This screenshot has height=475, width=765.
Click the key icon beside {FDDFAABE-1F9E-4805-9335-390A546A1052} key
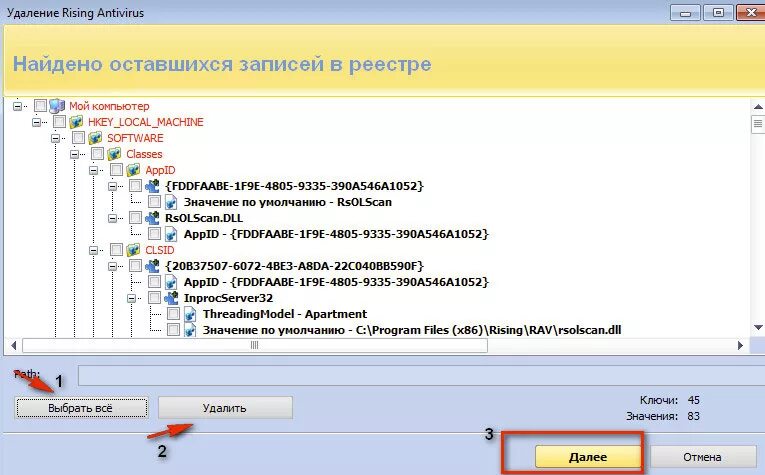point(152,186)
